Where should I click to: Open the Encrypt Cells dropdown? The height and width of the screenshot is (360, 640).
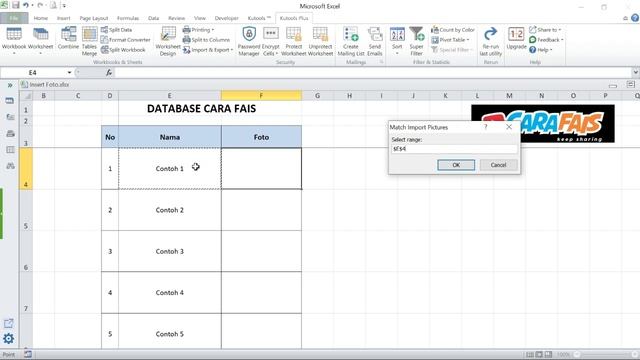[271, 41]
